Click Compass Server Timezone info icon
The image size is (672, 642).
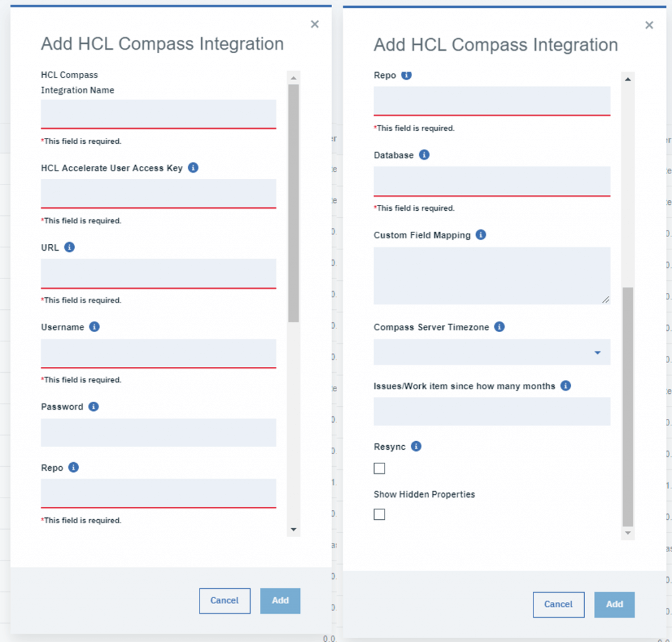point(499,327)
